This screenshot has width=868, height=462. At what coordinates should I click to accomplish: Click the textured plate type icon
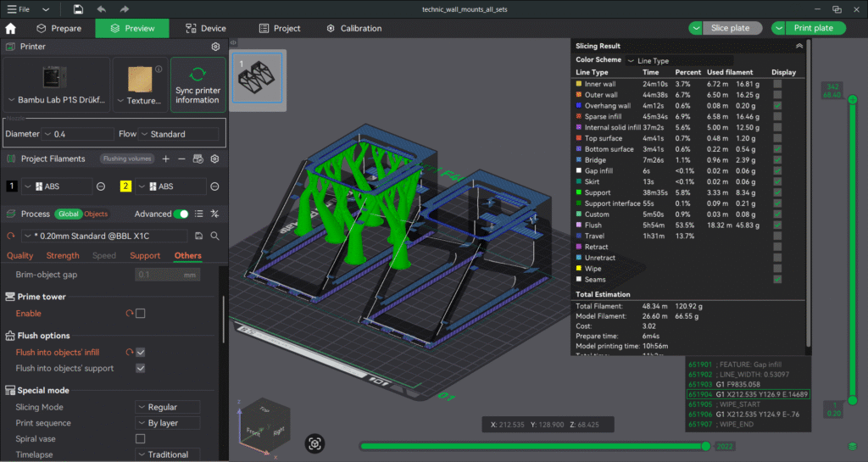pyautogui.click(x=140, y=80)
